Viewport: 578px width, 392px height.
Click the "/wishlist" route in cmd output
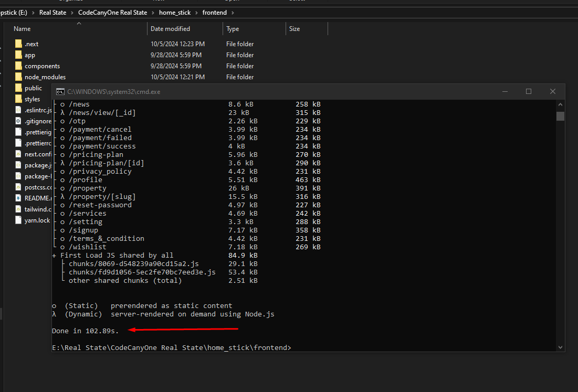click(x=87, y=247)
